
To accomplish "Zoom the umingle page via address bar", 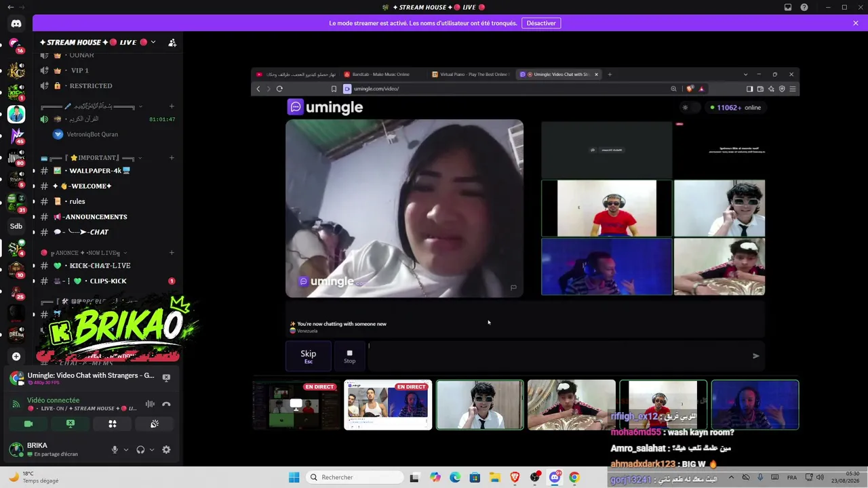I will [x=673, y=89].
